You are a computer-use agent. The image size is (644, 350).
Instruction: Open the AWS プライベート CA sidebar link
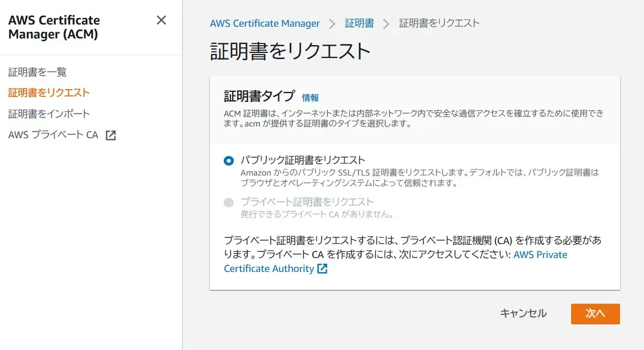click(53, 135)
